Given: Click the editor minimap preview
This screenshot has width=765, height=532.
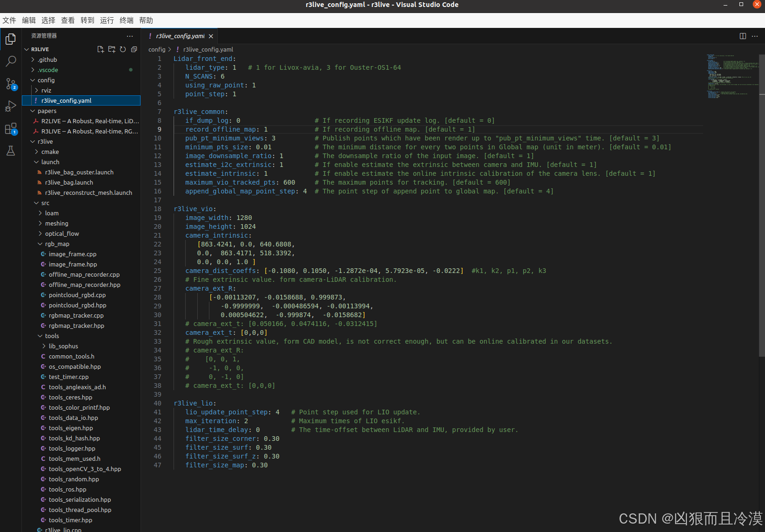Looking at the screenshot, I should [x=732, y=77].
